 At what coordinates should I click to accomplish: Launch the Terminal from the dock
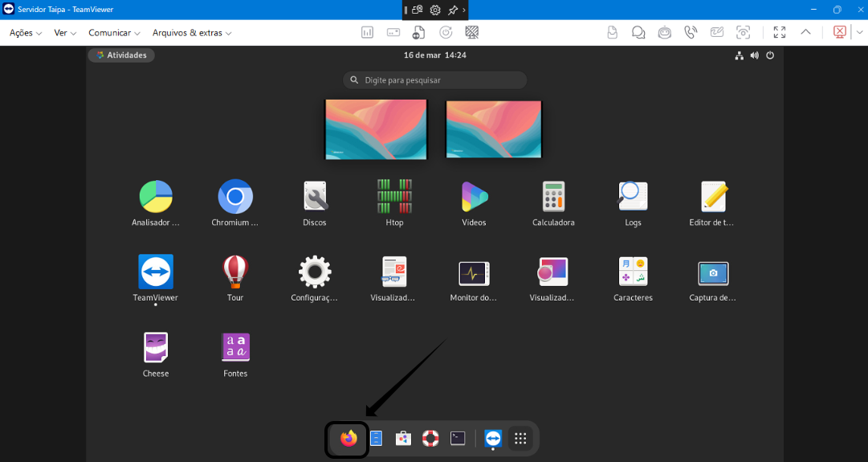458,438
